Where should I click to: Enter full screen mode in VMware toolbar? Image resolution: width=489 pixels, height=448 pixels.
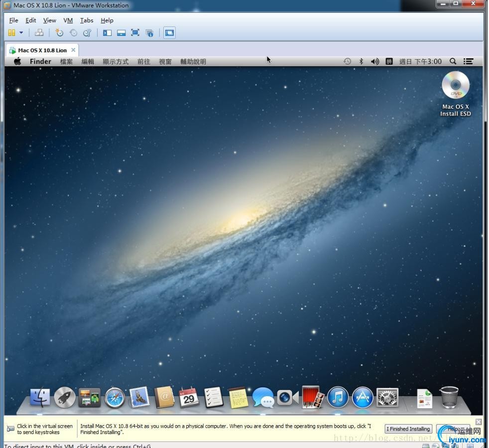coord(135,32)
